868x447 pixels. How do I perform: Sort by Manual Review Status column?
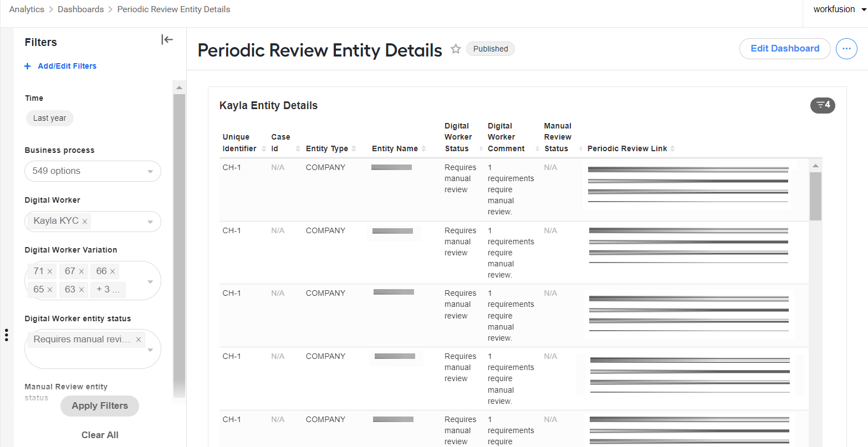coord(581,148)
